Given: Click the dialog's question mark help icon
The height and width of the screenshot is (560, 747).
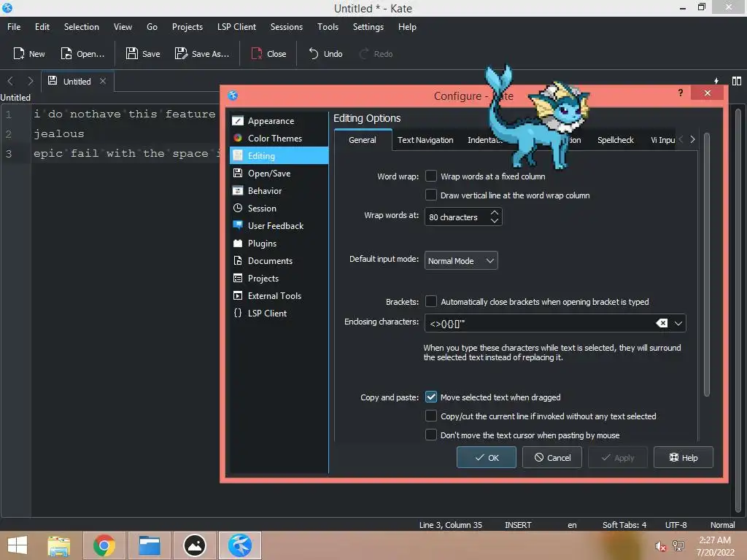Looking at the screenshot, I should tap(681, 93).
